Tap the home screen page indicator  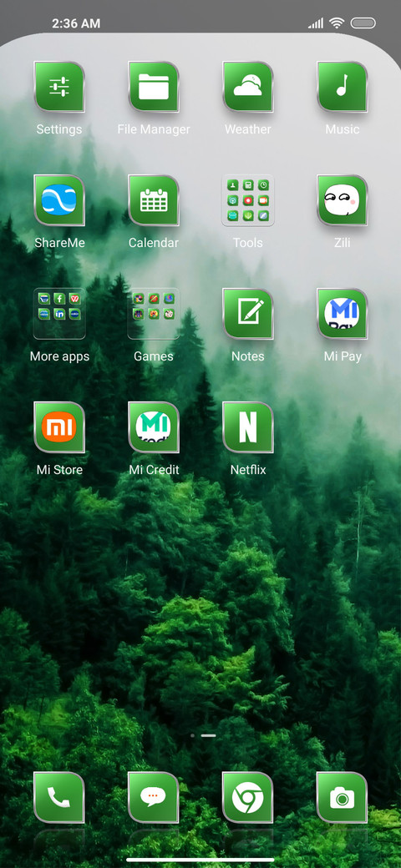pos(203,735)
